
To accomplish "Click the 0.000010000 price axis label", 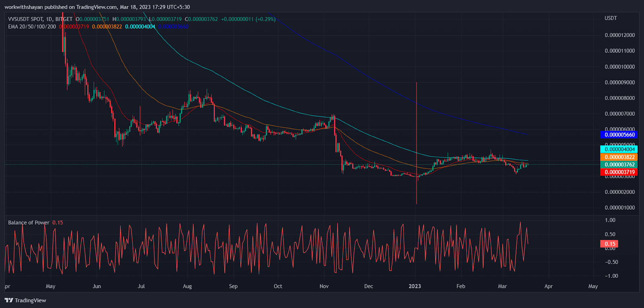I will click(620, 67).
